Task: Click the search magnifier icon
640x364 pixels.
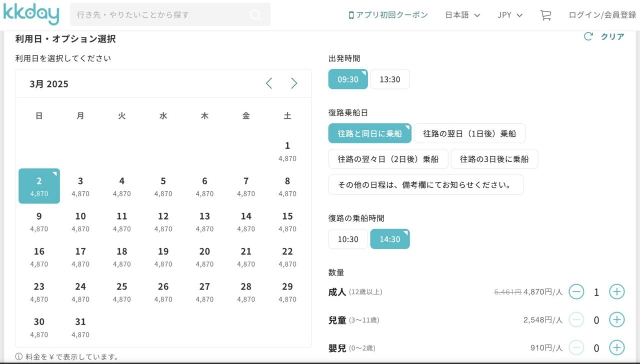Action: (255, 15)
